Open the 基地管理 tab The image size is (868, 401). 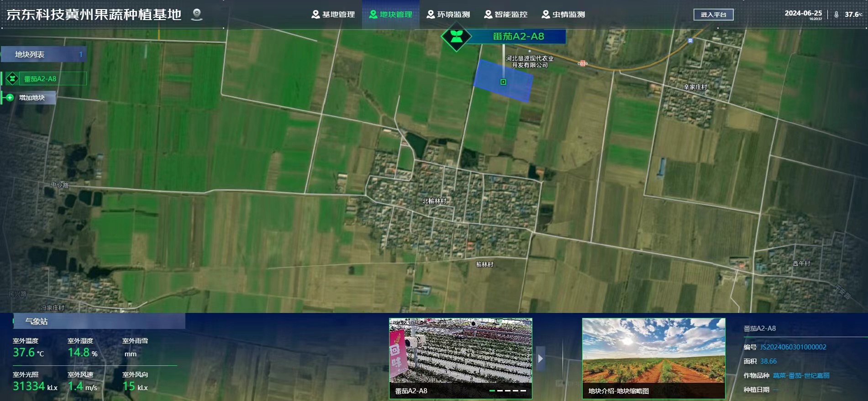tap(333, 15)
